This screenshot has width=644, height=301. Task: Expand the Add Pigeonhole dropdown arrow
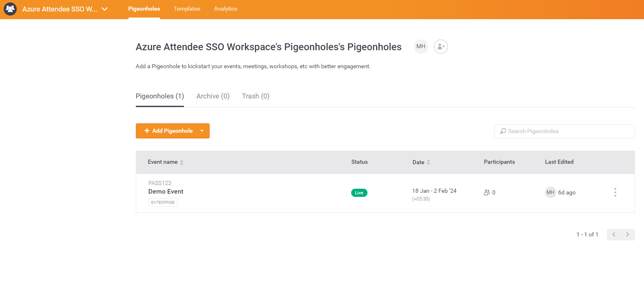(202, 131)
